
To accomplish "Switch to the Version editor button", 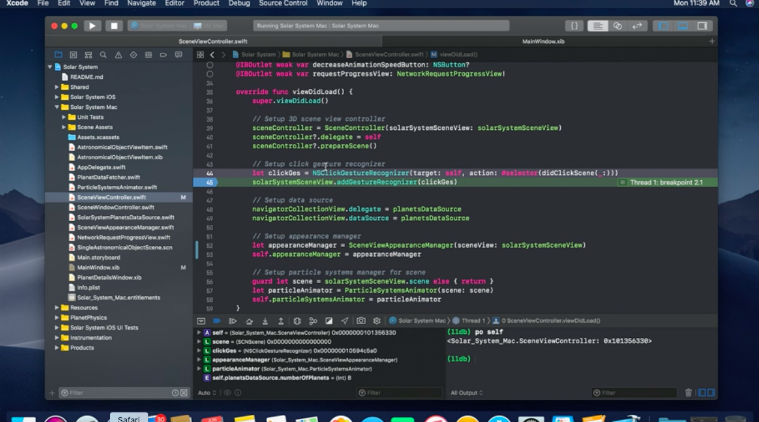I will pyautogui.click(x=637, y=26).
